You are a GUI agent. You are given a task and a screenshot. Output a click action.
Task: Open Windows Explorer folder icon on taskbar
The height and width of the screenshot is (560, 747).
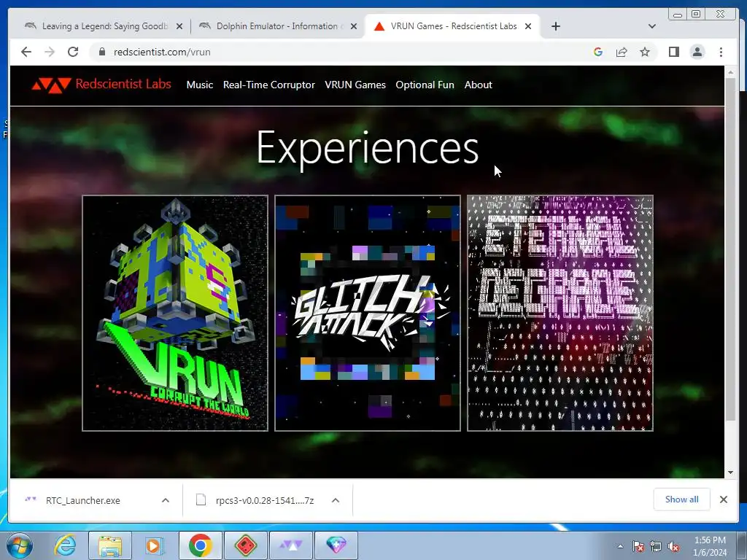110,545
